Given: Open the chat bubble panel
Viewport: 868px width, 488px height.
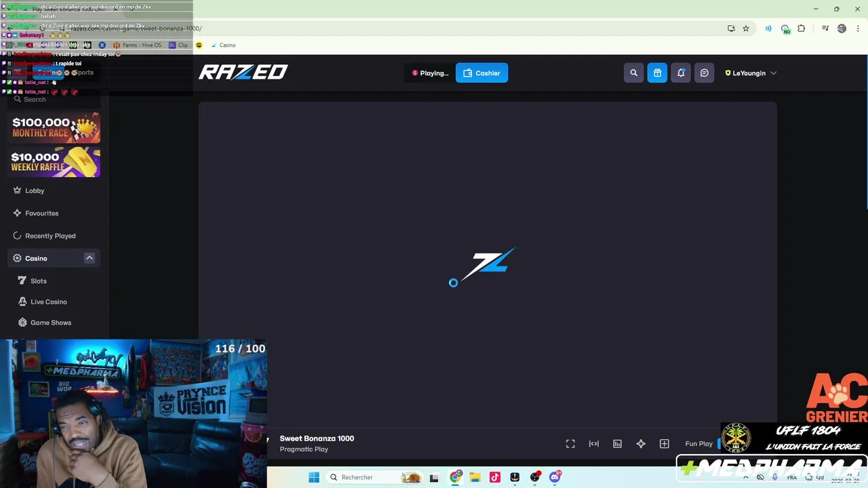Looking at the screenshot, I should point(705,73).
